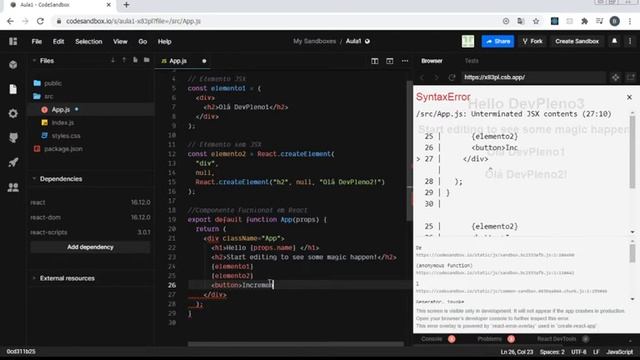Open Live collaboration people icon in sidebar

pyautogui.click(x=13, y=187)
